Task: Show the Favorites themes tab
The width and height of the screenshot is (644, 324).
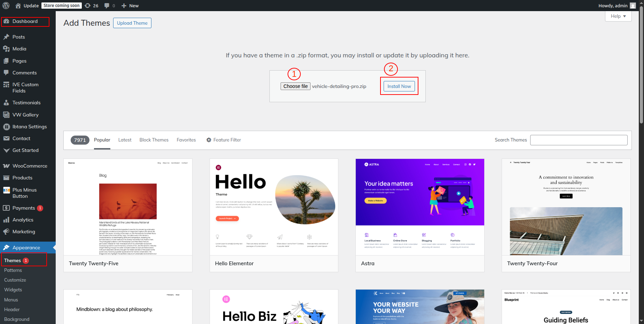Action: tap(186, 140)
